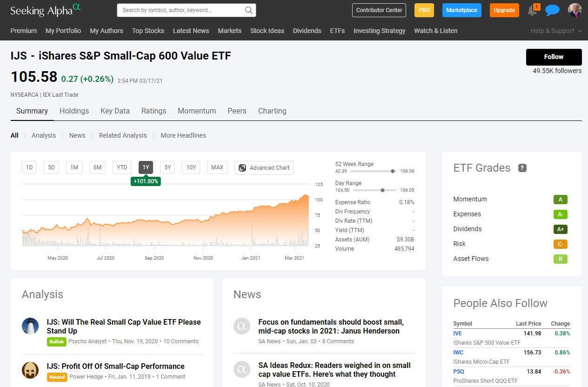Open the notifications bell
The image size is (588, 387).
click(x=532, y=11)
